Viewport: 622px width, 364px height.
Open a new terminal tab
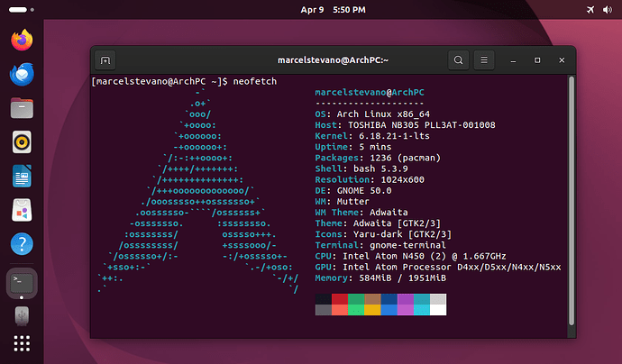pos(105,60)
